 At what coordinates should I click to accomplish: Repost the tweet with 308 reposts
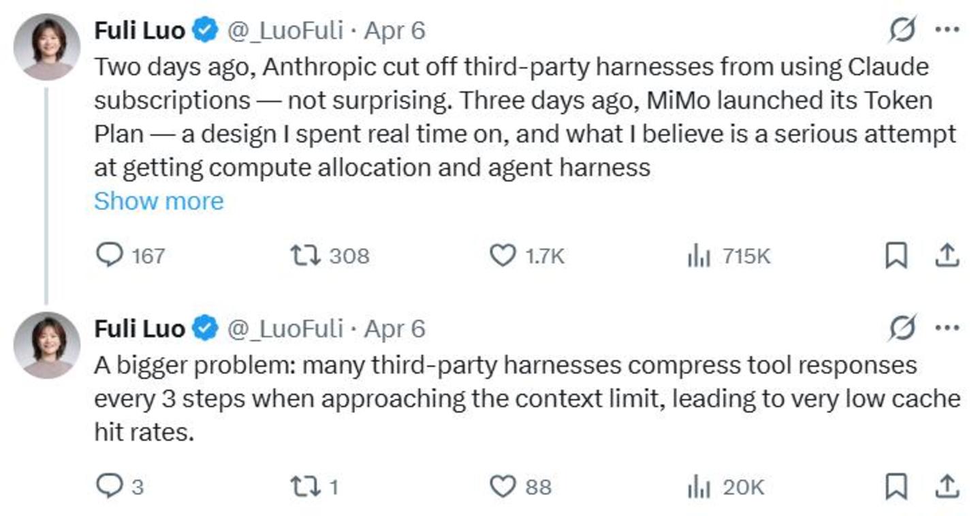pos(300,256)
